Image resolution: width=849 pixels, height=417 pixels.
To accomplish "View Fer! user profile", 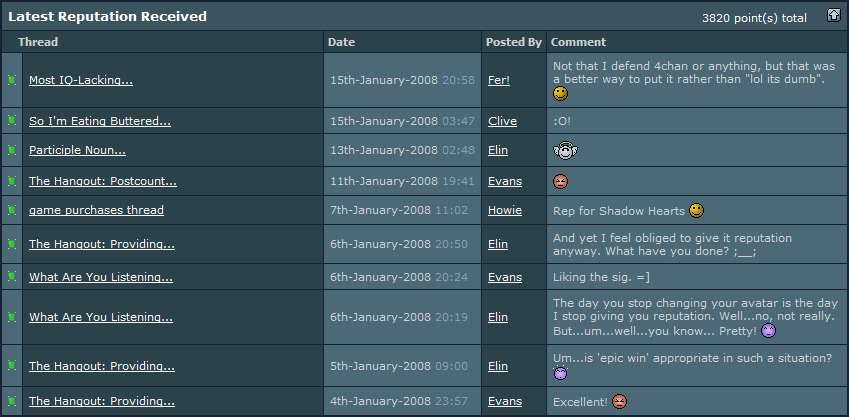I will [x=499, y=80].
